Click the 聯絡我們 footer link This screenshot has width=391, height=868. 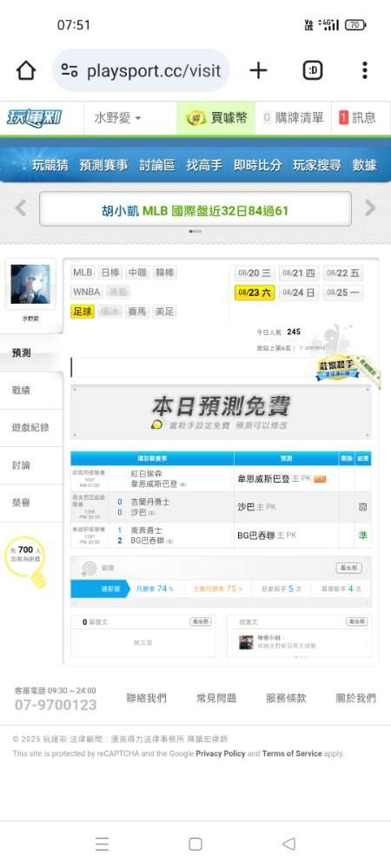[x=146, y=698]
